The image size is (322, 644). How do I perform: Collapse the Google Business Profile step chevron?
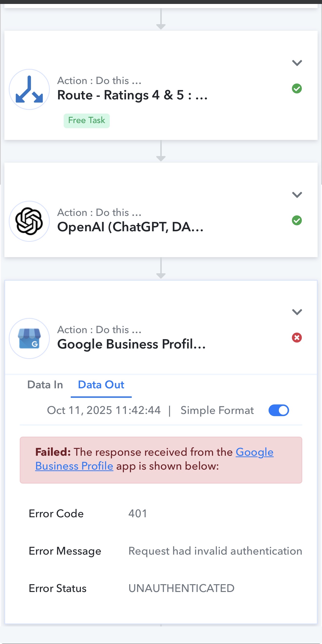click(297, 312)
